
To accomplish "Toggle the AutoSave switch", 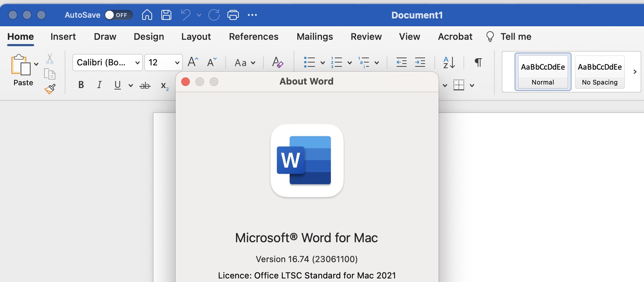I will [x=118, y=15].
